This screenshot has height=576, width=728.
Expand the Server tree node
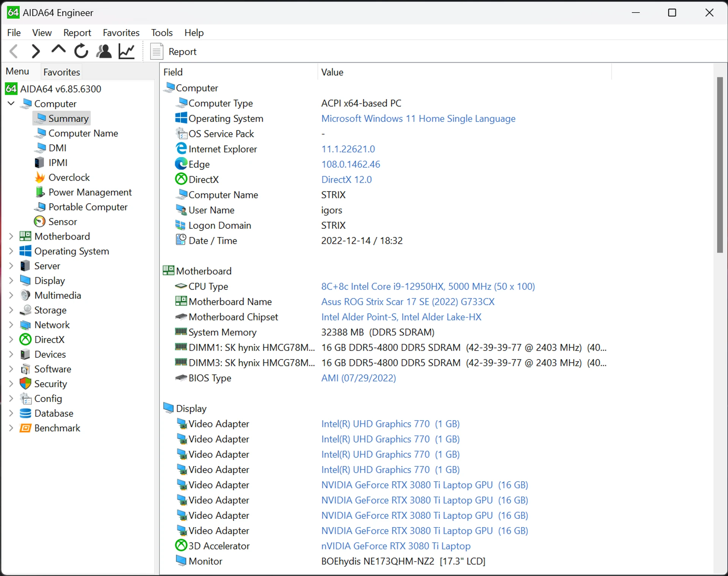coord(11,266)
